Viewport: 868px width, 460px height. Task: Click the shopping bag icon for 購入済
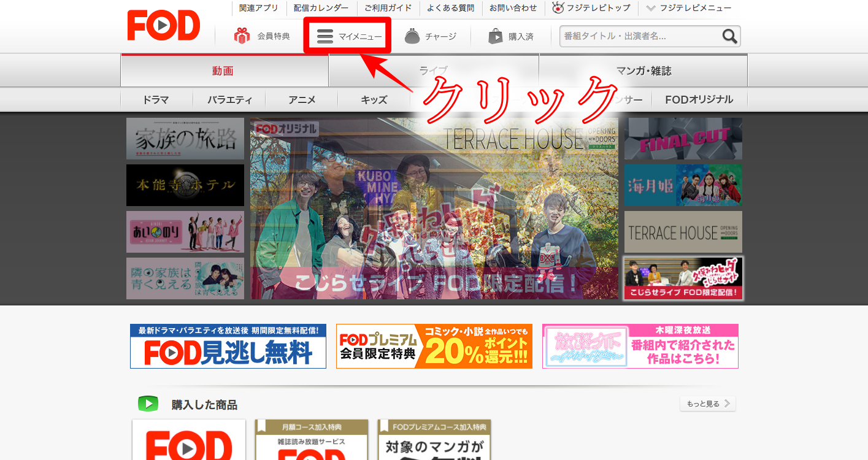(495, 36)
